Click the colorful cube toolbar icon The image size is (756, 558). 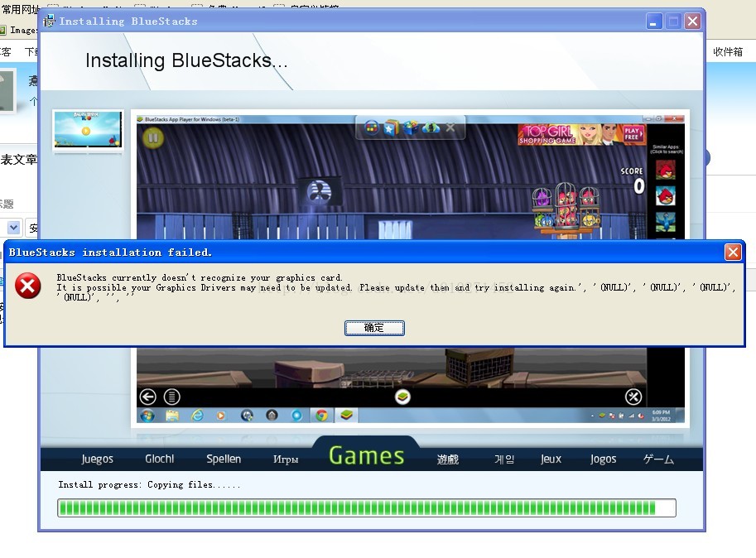point(411,127)
